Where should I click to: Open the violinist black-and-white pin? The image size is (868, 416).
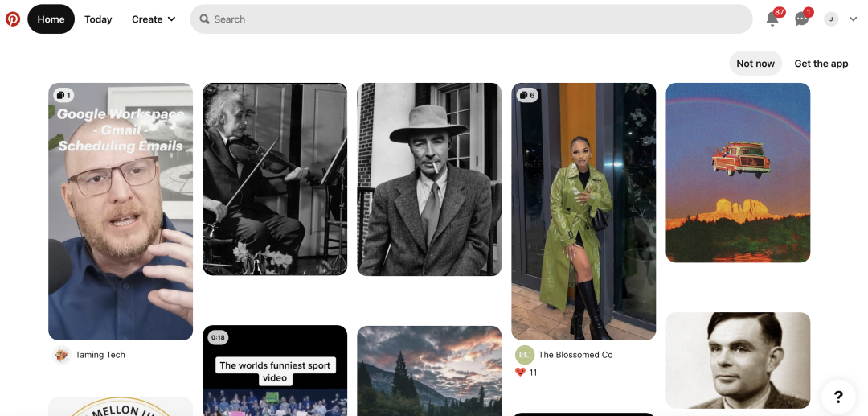tap(275, 179)
